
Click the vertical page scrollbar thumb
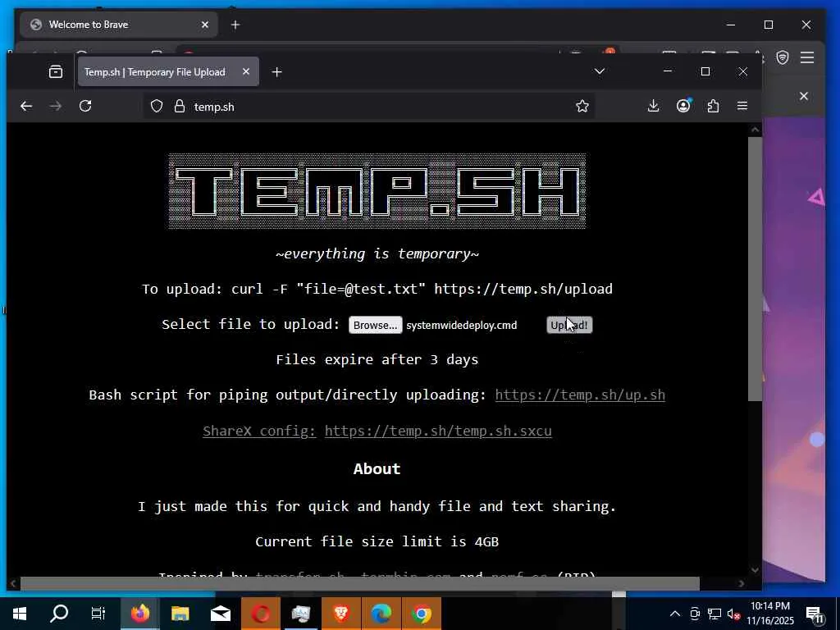coord(755,269)
